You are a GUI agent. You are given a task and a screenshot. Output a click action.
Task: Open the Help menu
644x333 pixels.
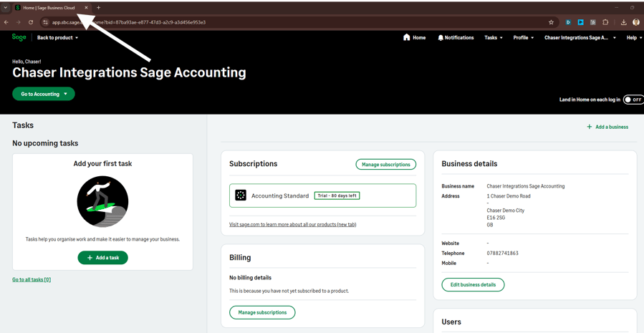634,37
